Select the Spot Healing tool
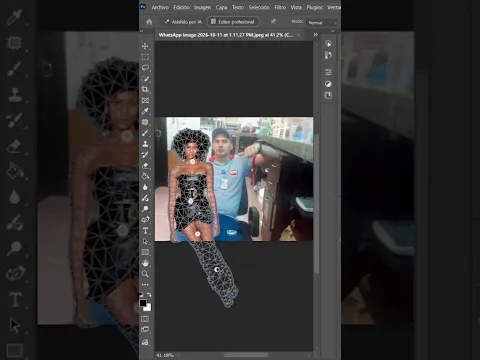This screenshot has width=480, height=360. [145, 122]
